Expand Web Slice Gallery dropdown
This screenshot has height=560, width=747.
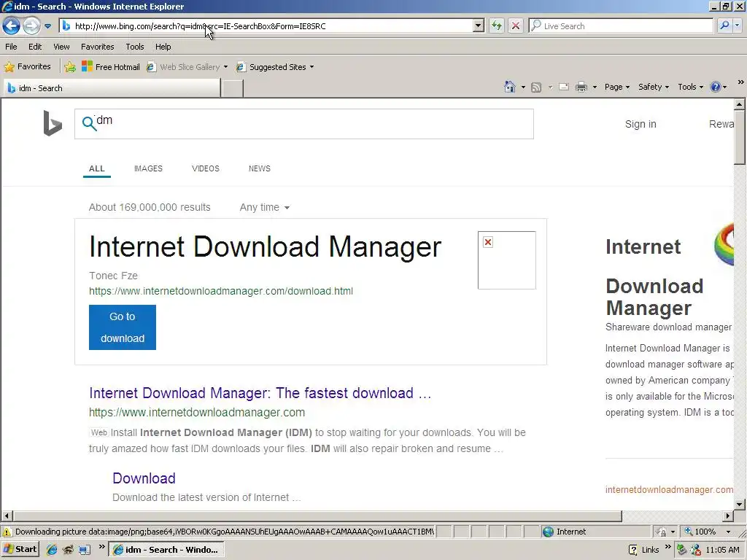(x=226, y=67)
